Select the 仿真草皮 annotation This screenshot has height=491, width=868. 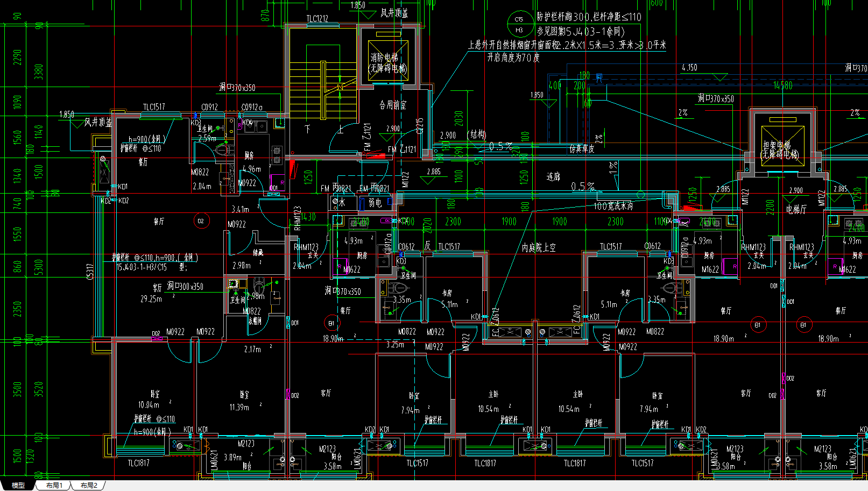(x=582, y=149)
